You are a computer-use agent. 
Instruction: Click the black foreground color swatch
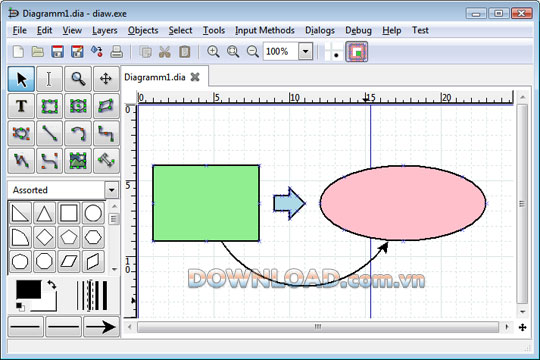tap(29, 289)
